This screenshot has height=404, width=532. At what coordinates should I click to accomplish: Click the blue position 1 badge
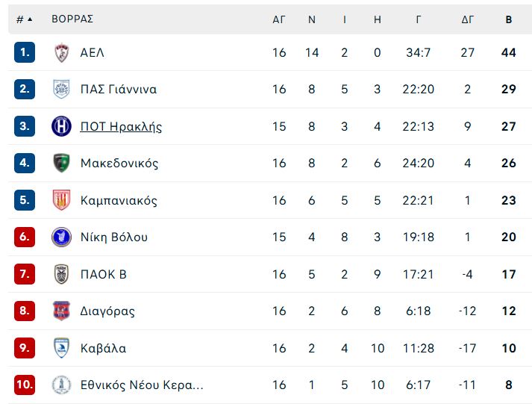point(25,52)
